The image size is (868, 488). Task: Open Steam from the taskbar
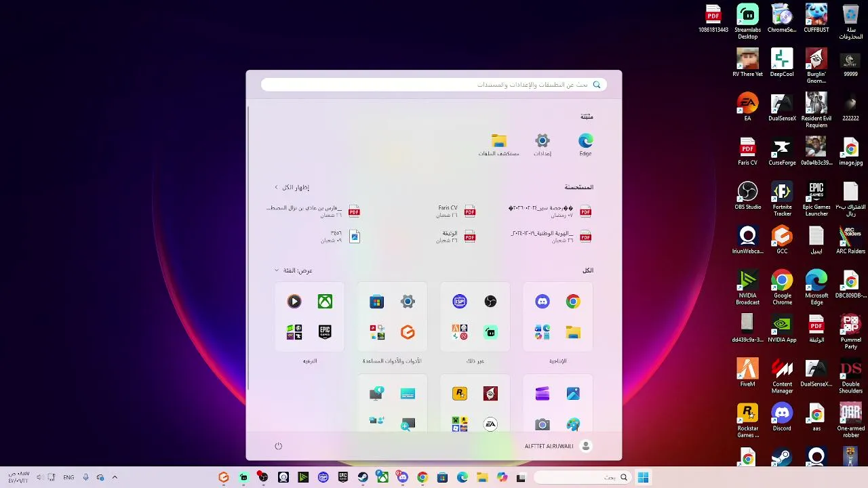pos(363,478)
